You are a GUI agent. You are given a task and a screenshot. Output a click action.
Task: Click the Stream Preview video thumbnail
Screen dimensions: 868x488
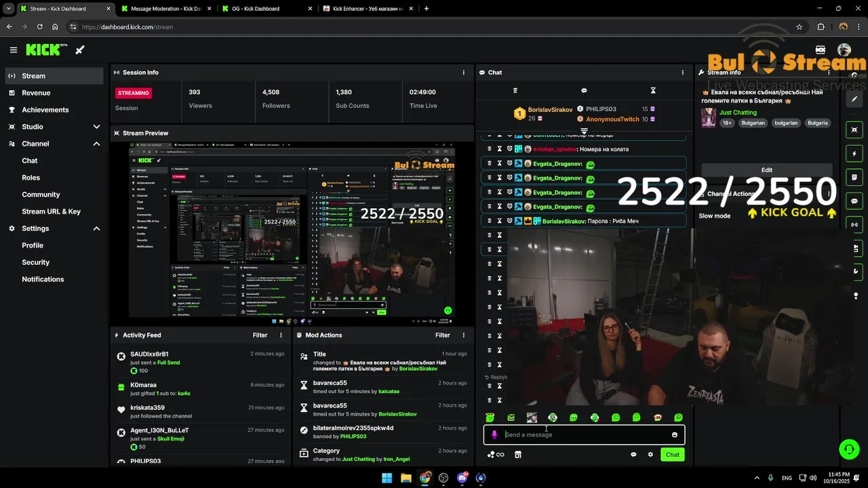[292, 233]
